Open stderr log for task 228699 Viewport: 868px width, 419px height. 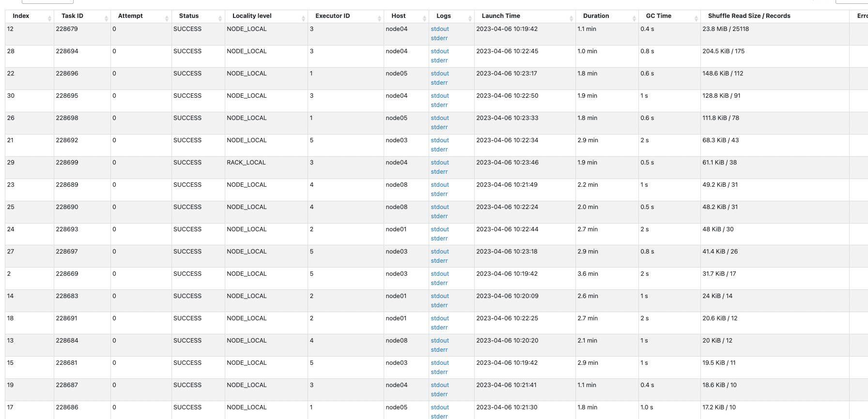click(x=439, y=172)
